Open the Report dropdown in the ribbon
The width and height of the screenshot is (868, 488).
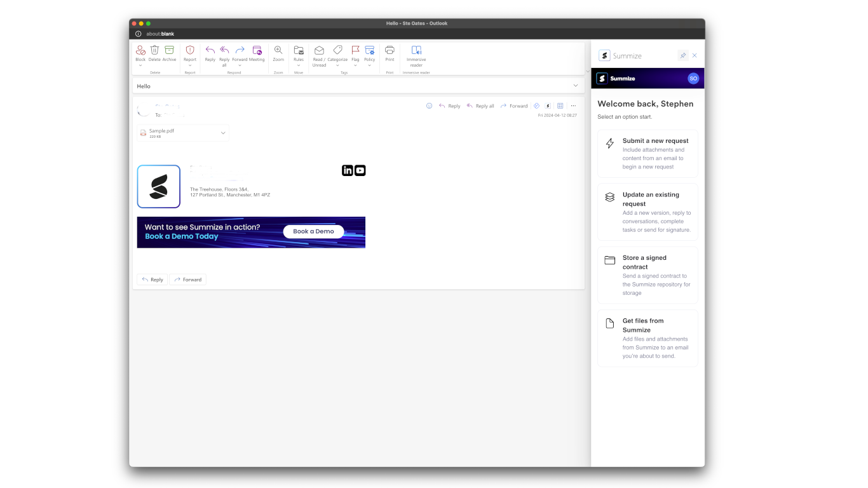[x=190, y=65]
